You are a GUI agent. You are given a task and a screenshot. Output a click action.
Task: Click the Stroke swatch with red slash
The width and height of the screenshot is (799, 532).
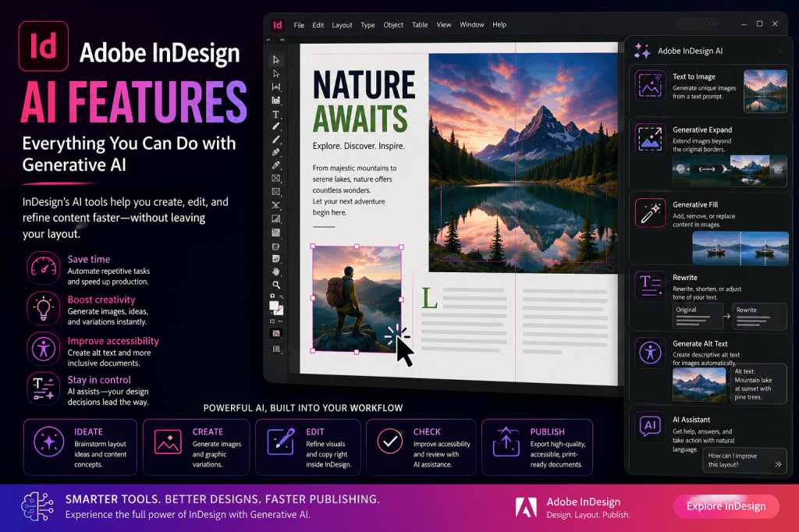(279, 310)
